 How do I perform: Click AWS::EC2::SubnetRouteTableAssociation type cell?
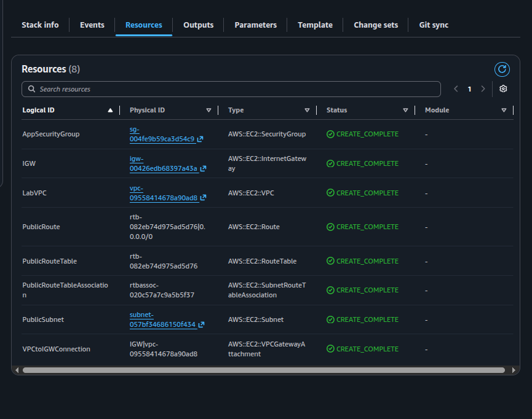point(267,290)
